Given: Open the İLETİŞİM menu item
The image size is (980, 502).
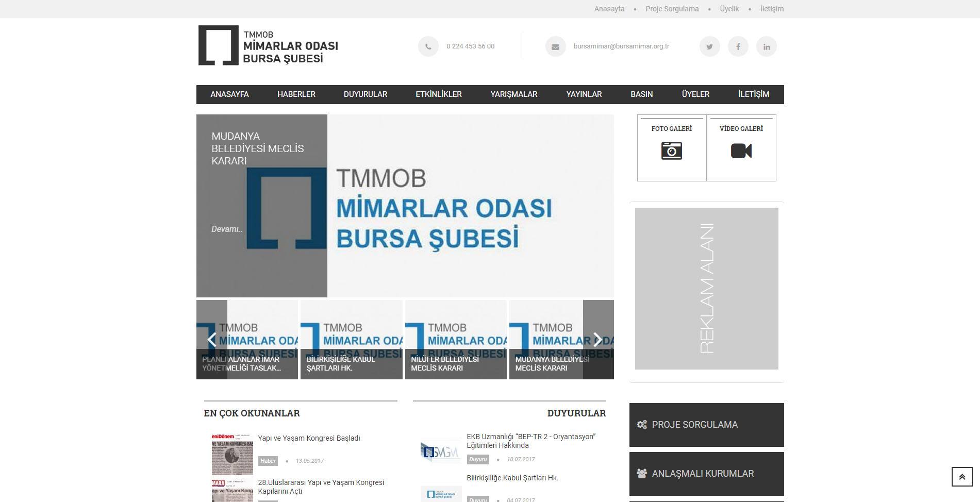Looking at the screenshot, I should [x=754, y=94].
